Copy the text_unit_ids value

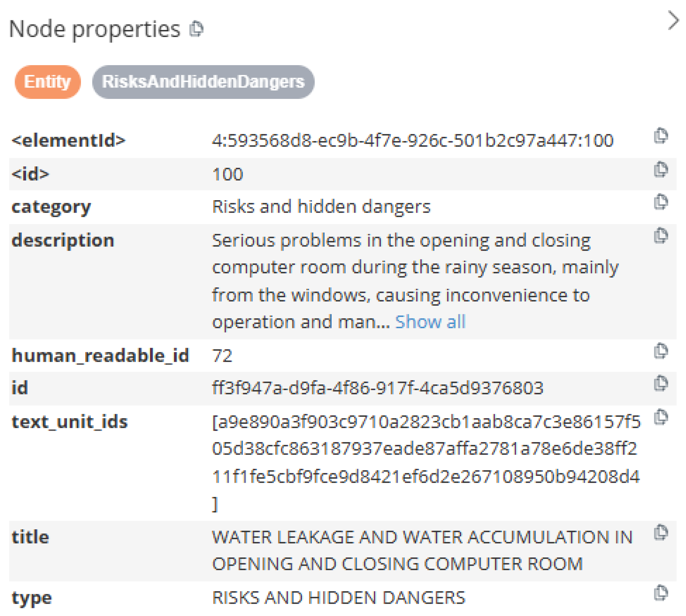click(x=660, y=417)
